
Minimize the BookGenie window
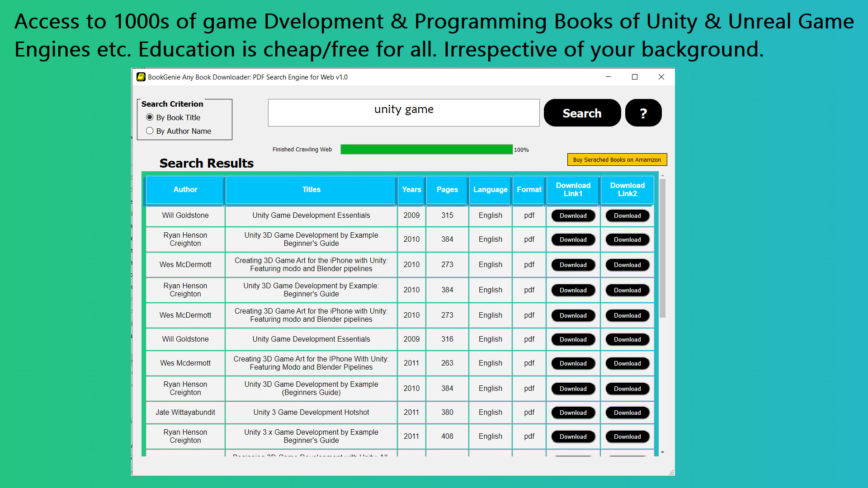pyautogui.click(x=609, y=77)
